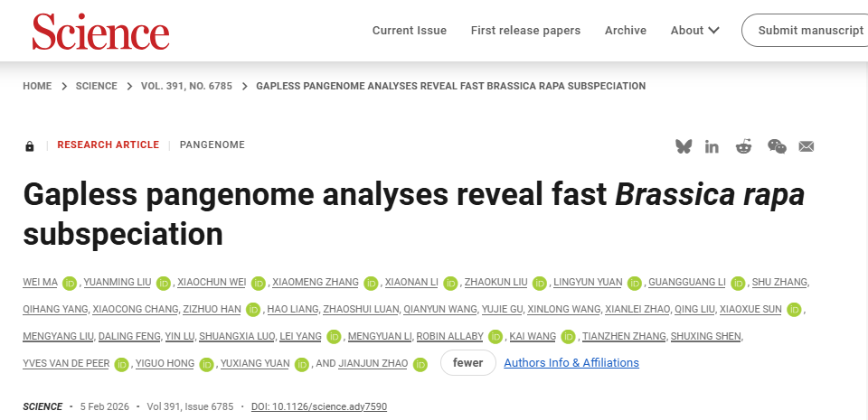Viewport: 868px width, 420px height.
Task: Open Current Issue menu item
Action: point(410,31)
